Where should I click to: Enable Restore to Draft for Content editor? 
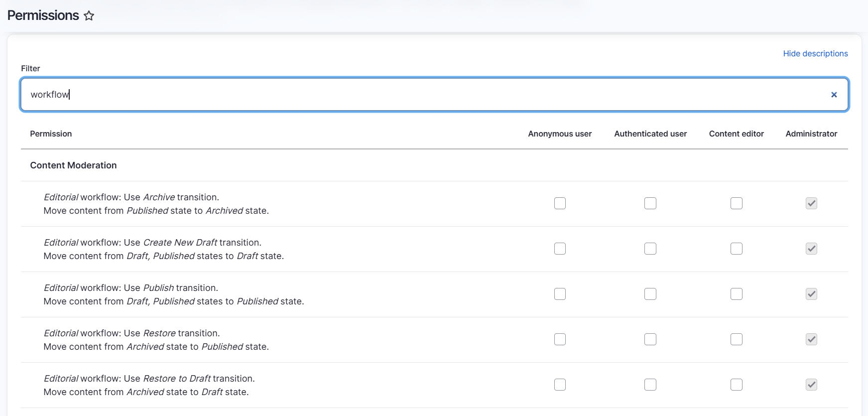[x=737, y=385]
